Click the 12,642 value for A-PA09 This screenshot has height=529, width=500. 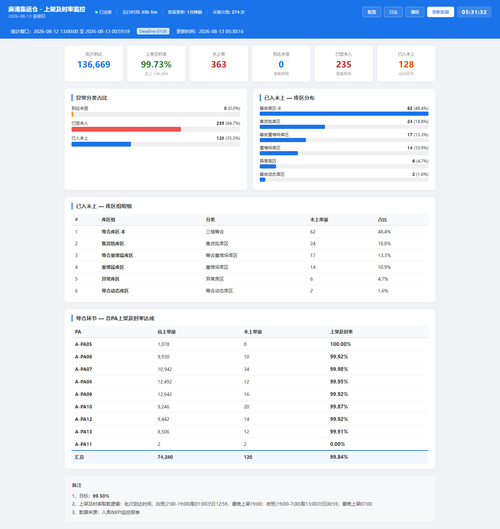[x=165, y=394]
